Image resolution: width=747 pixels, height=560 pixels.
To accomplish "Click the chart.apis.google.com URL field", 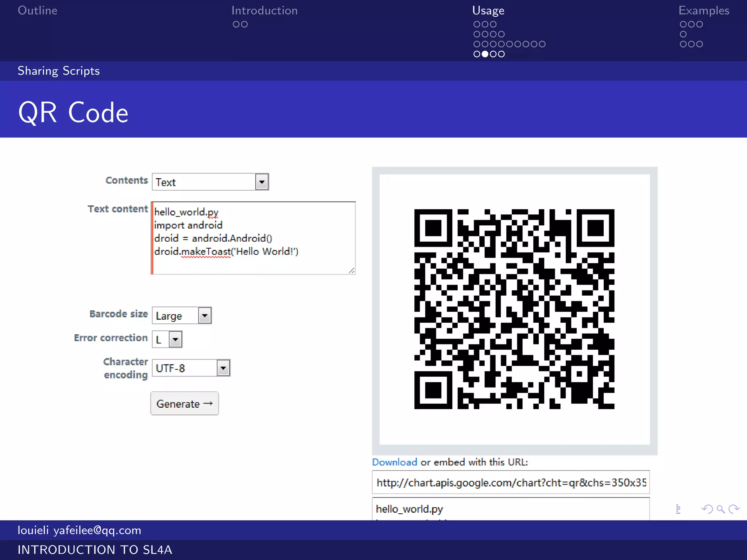I will click(511, 482).
